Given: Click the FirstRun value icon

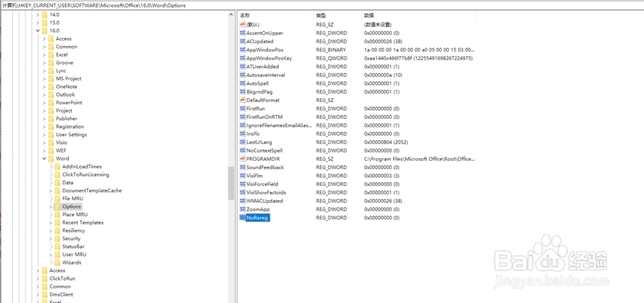Looking at the screenshot, I should point(242,109).
